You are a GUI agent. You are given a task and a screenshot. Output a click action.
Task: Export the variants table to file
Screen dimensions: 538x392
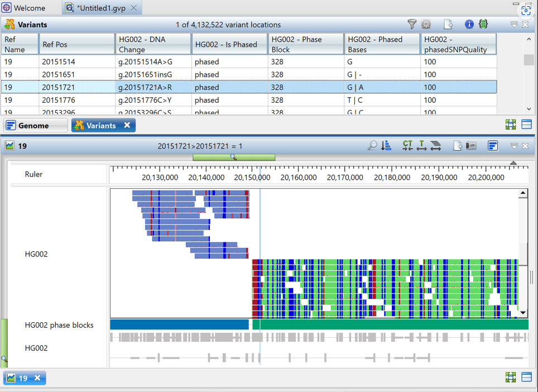click(x=448, y=24)
